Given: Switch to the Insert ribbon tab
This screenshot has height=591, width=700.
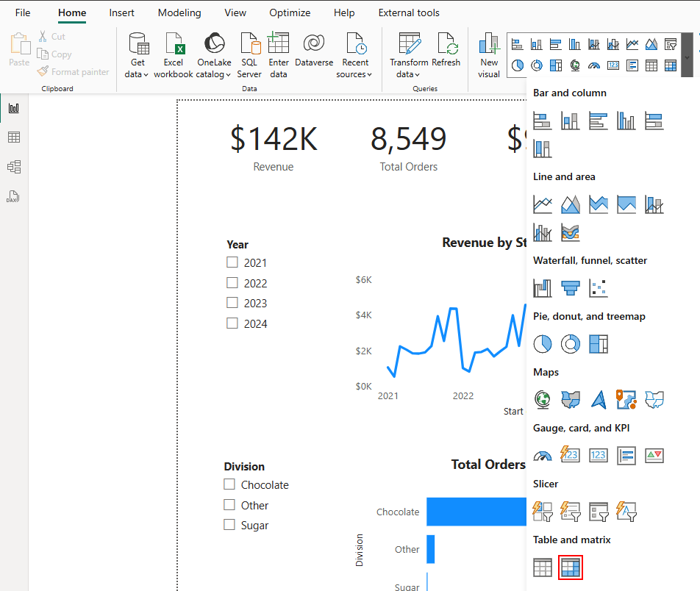Looking at the screenshot, I should pos(121,13).
